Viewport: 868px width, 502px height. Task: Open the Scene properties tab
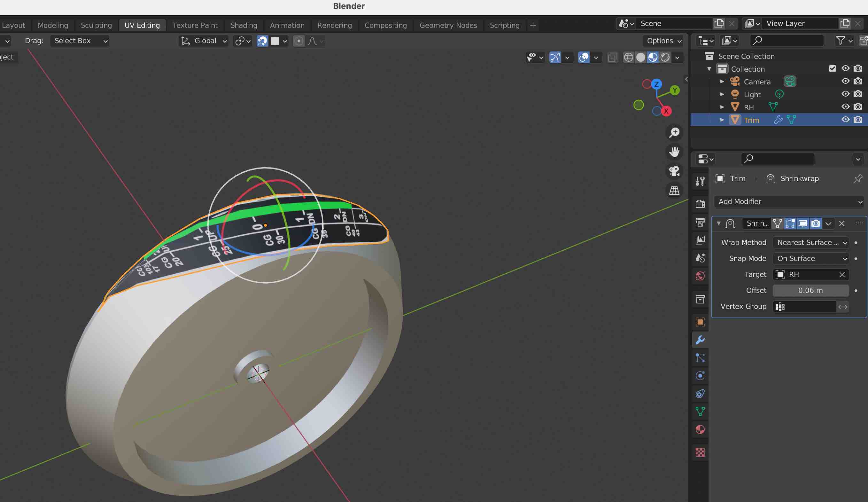(700, 258)
